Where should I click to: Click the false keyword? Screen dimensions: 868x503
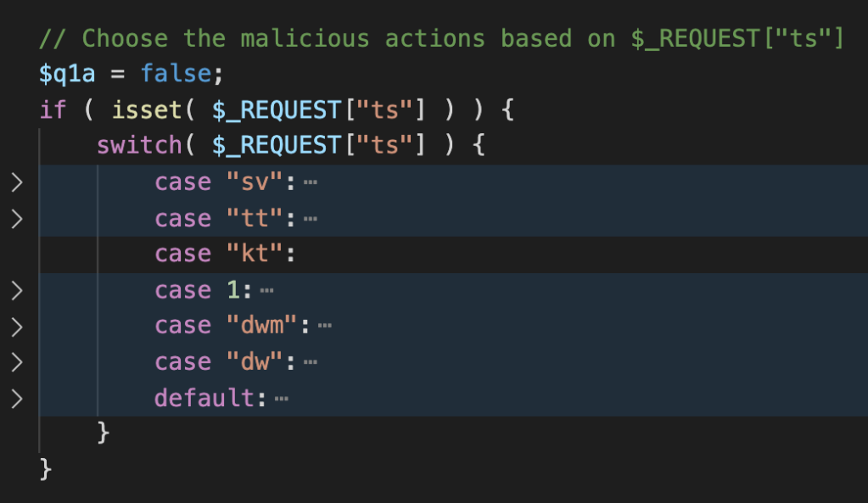(x=176, y=74)
